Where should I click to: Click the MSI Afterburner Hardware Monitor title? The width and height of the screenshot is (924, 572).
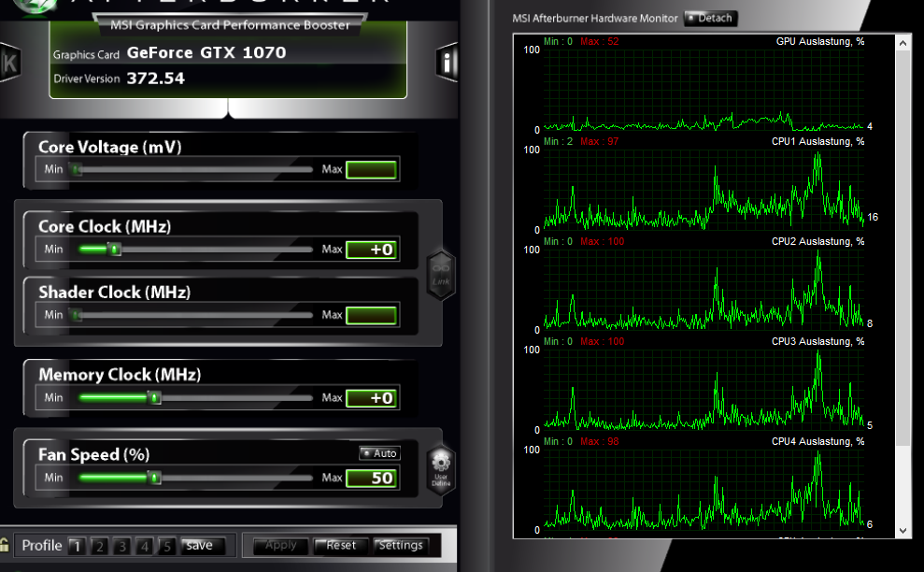pos(595,19)
